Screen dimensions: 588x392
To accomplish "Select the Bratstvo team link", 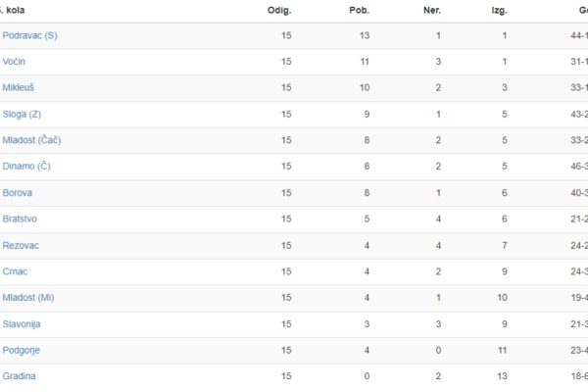I will [20, 219].
